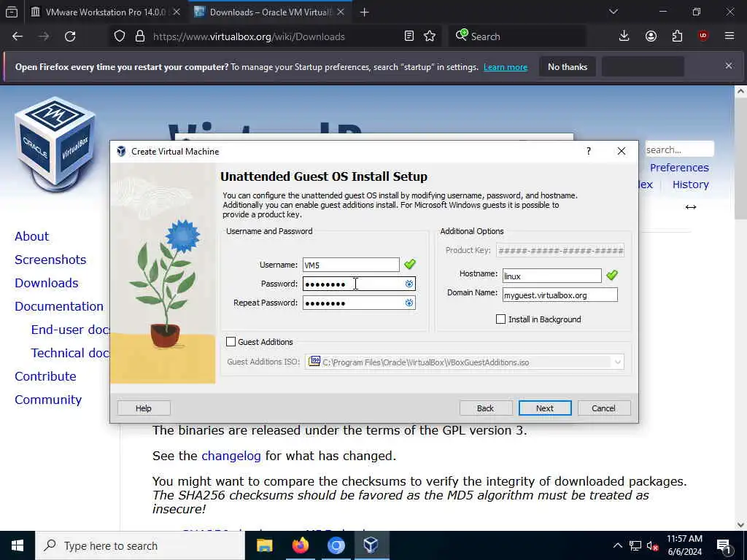The image size is (747, 560).
Task: Click the Domain Name field
Action: click(x=560, y=295)
